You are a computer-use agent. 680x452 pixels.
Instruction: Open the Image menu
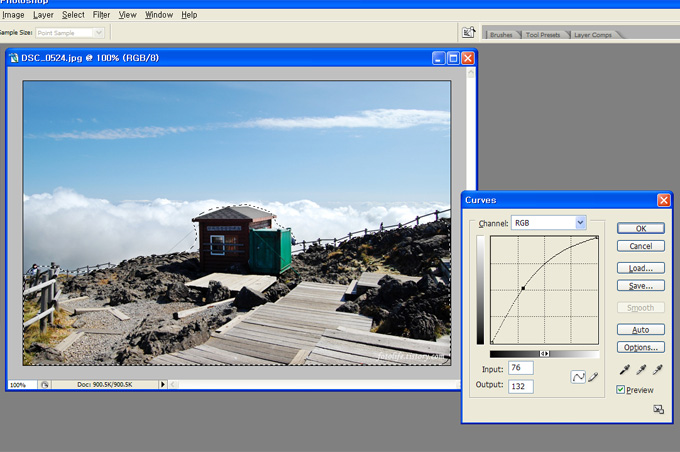tap(13, 15)
